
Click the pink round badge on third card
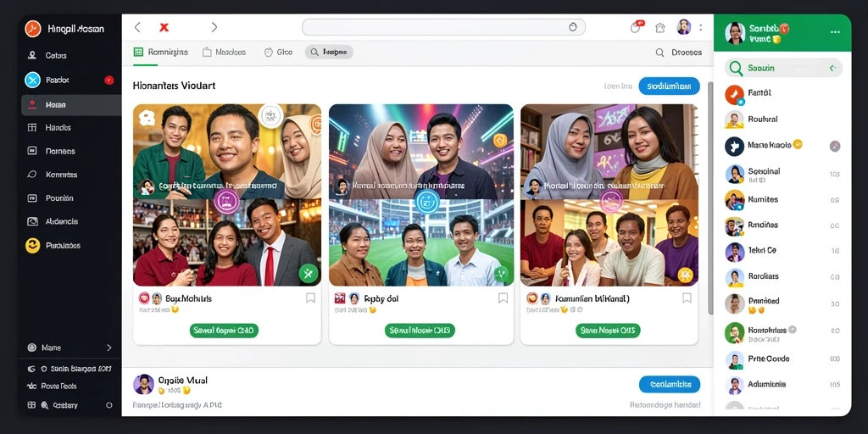611,201
